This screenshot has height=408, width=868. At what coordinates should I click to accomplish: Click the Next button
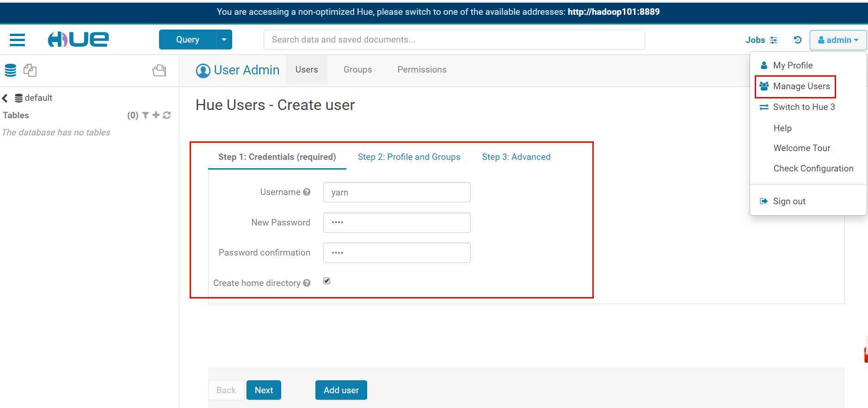[264, 390]
